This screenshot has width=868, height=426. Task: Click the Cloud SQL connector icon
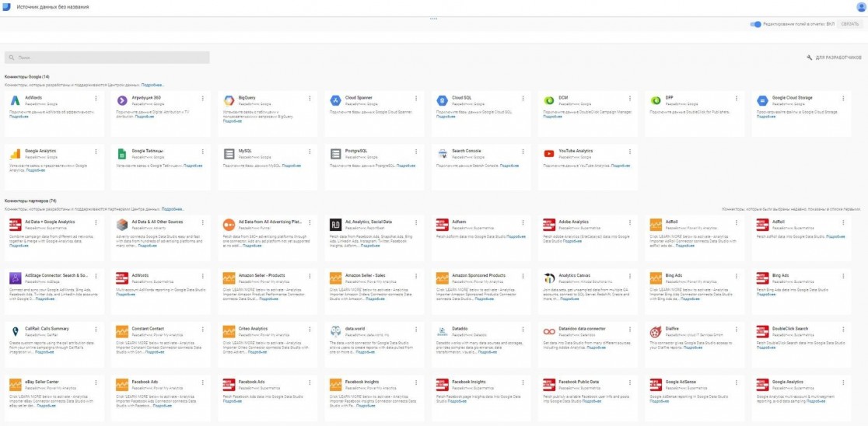point(442,100)
